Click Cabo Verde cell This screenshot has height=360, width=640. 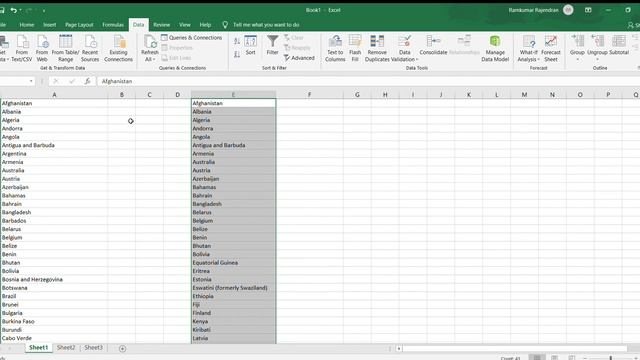[54, 338]
